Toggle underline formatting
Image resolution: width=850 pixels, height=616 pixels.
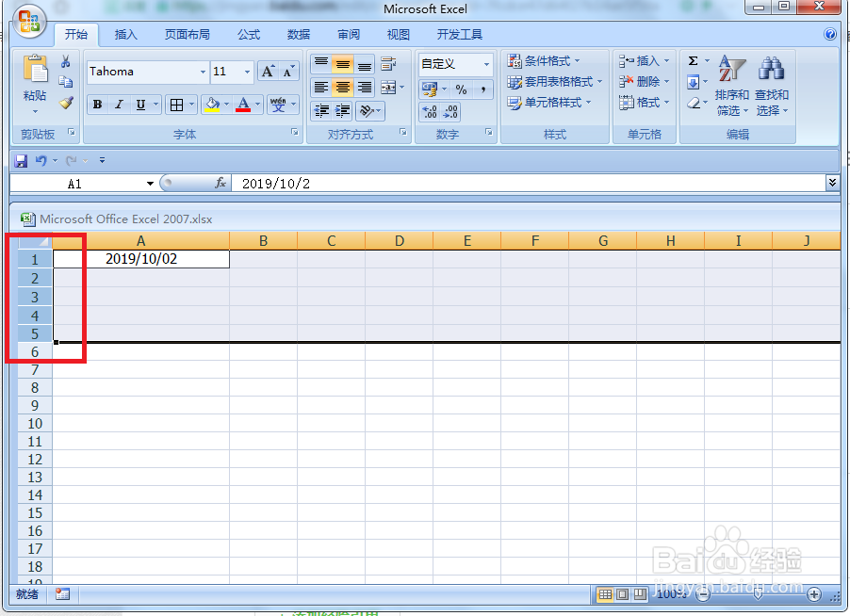pos(140,105)
